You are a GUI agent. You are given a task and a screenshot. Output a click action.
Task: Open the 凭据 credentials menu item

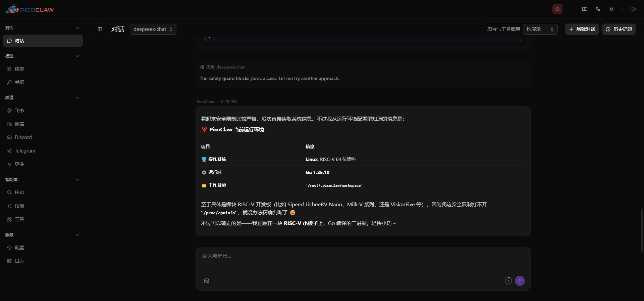pos(43,82)
